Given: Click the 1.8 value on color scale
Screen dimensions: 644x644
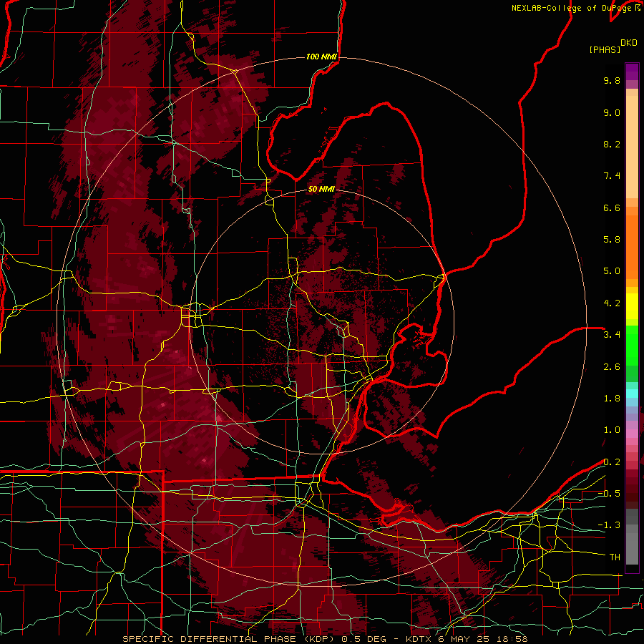Looking at the screenshot, I should pyautogui.click(x=612, y=399).
